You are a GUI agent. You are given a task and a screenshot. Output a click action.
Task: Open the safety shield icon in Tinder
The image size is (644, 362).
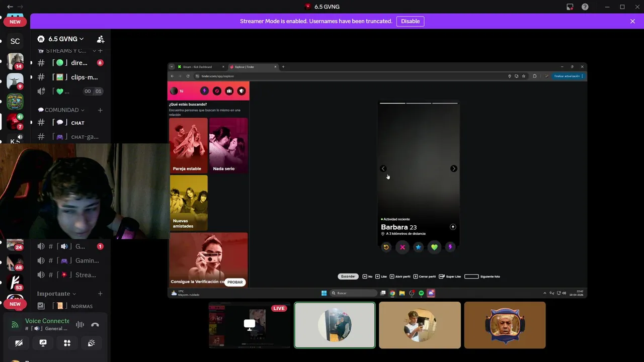(x=242, y=91)
